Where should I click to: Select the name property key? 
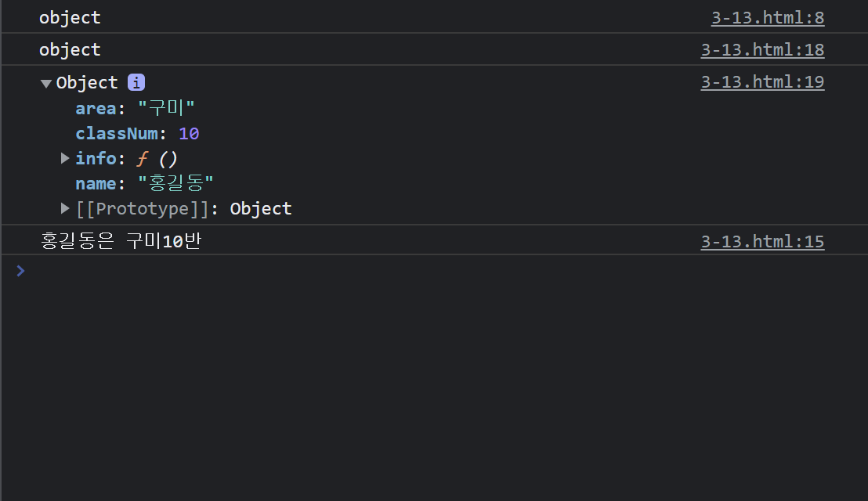(96, 183)
